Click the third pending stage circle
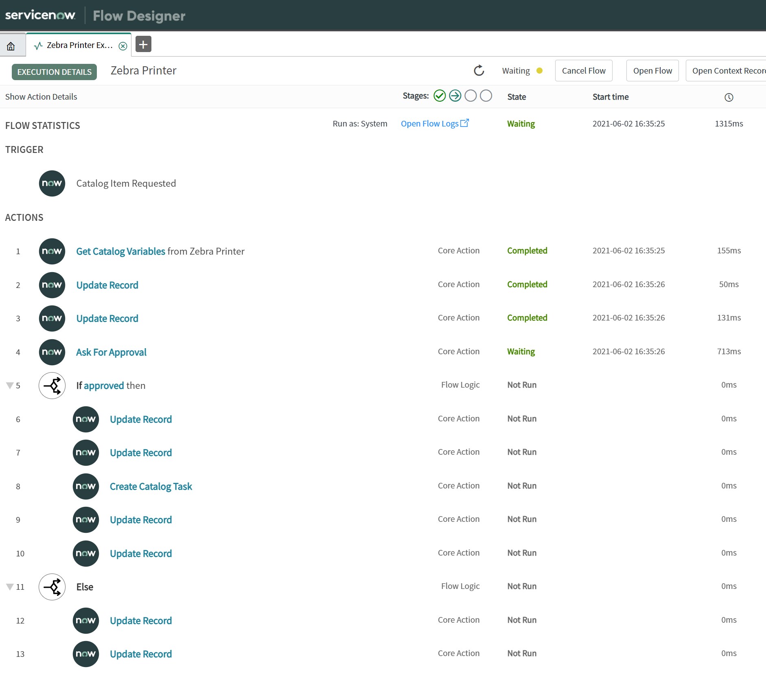 pyautogui.click(x=471, y=96)
